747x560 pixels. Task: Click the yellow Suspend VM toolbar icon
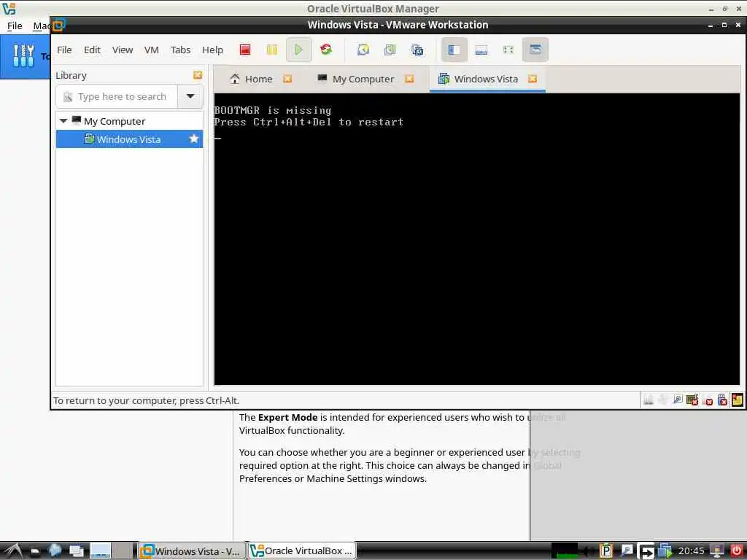(271, 50)
